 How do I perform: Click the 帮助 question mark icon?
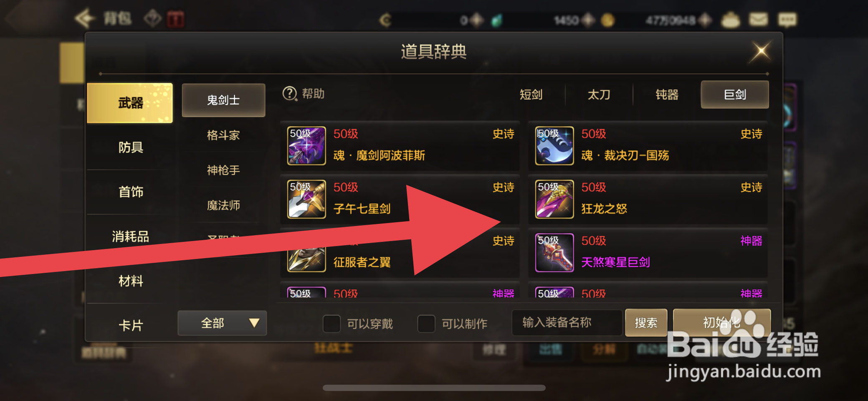[x=290, y=94]
